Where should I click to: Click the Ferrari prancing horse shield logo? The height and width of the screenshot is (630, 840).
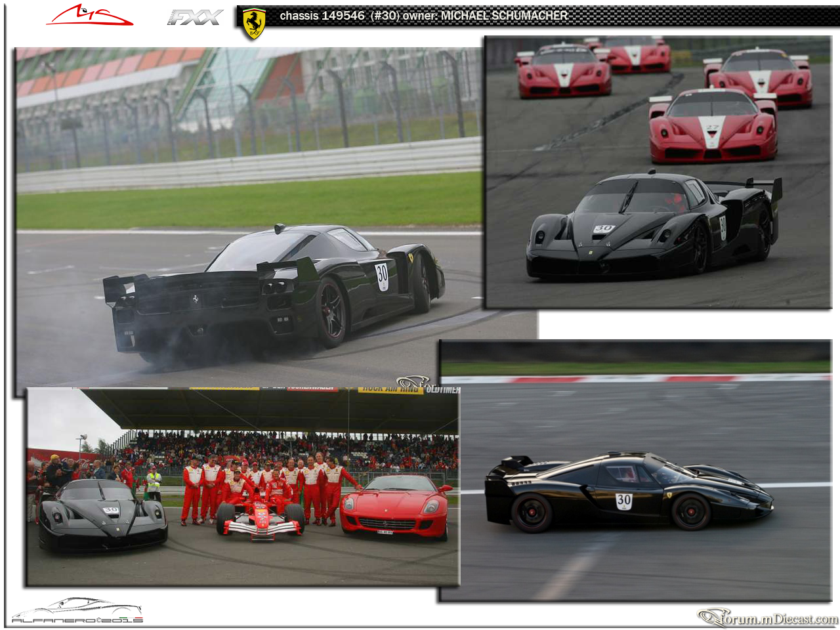click(254, 24)
